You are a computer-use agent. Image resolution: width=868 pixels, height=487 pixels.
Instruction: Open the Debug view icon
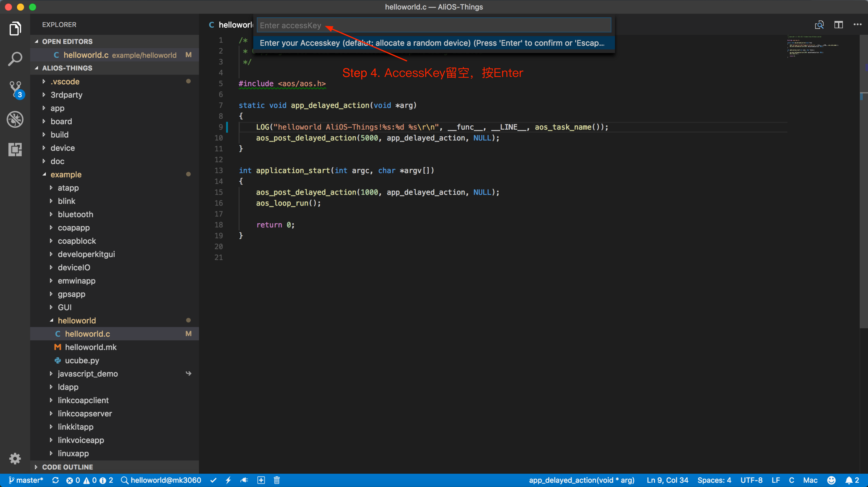click(15, 119)
